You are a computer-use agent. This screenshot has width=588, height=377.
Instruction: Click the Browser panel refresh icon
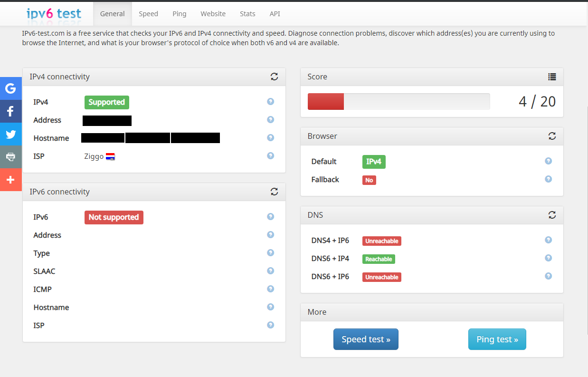click(x=552, y=136)
